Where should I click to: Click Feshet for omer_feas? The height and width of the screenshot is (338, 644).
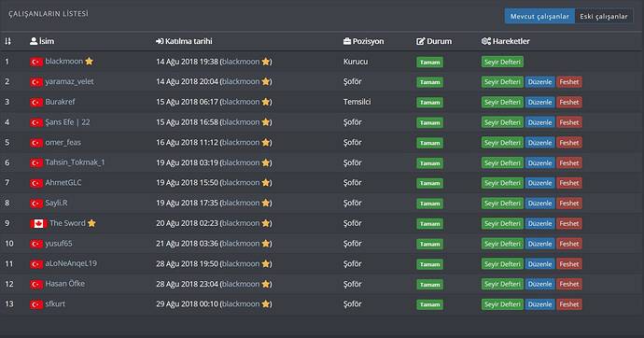click(569, 143)
